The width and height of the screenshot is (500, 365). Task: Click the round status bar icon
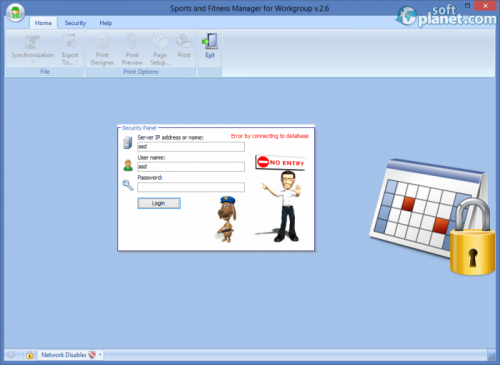pos(11,355)
